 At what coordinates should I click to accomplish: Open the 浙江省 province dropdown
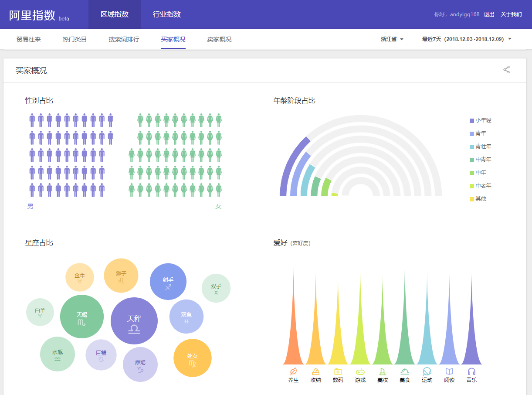(392, 39)
